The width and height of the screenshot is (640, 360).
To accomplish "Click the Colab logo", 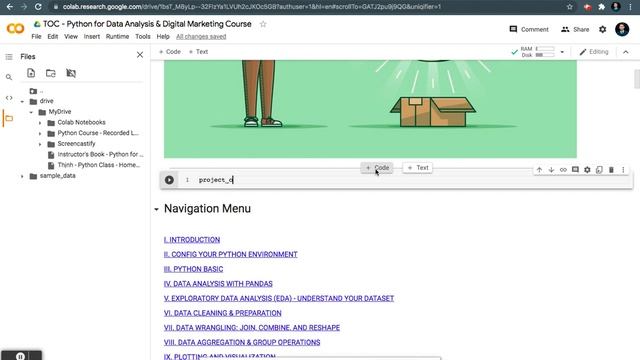I will coord(16,29).
